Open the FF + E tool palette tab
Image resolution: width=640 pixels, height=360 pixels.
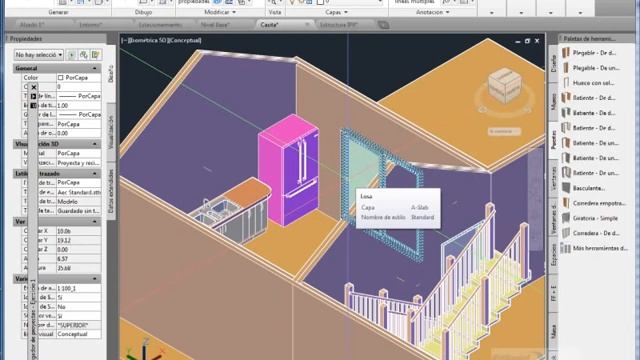[x=553, y=293]
